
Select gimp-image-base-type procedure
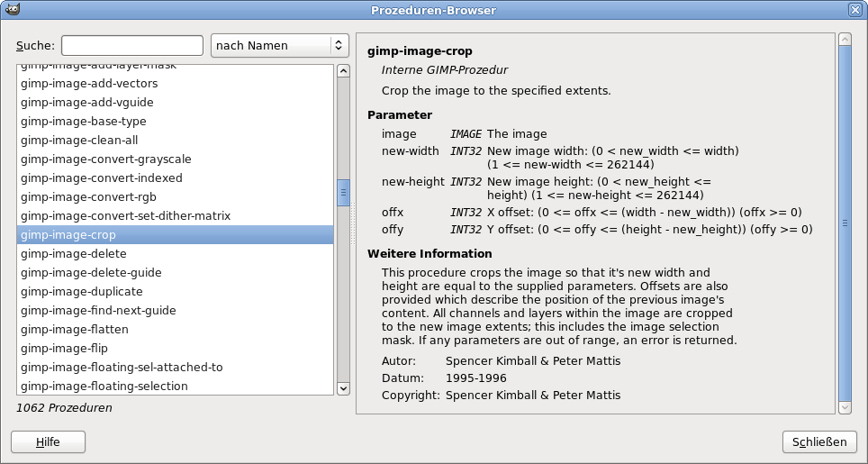[x=175, y=121]
